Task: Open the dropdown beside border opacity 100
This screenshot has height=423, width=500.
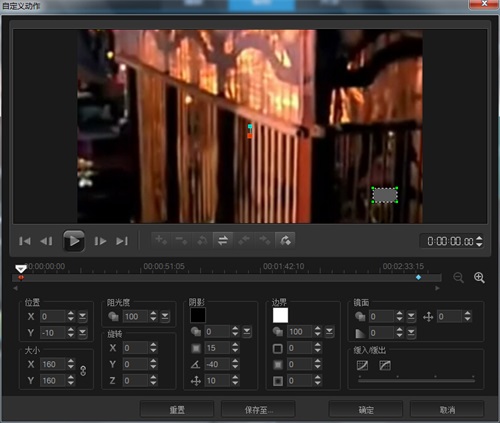Action: coord(329,331)
